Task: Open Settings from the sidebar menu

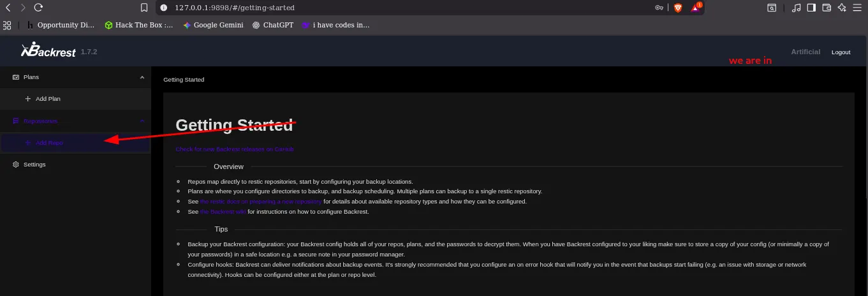Action: pos(34,165)
